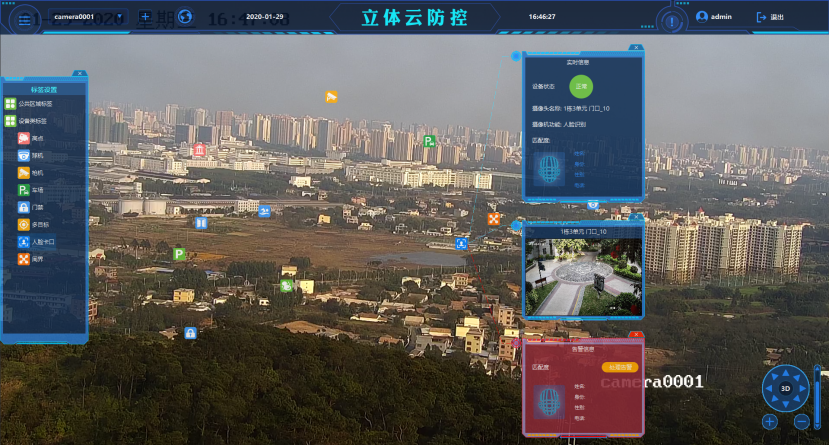Click the red building marker on the map
This screenshot has height=445, width=829.
pos(199,150)
